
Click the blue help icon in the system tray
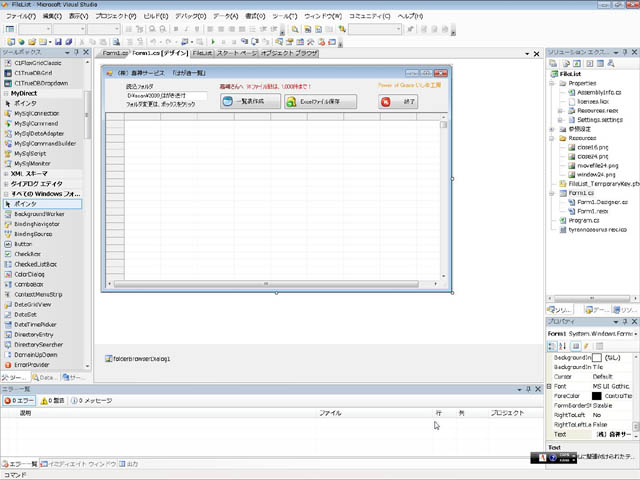(x=553, y=458)
